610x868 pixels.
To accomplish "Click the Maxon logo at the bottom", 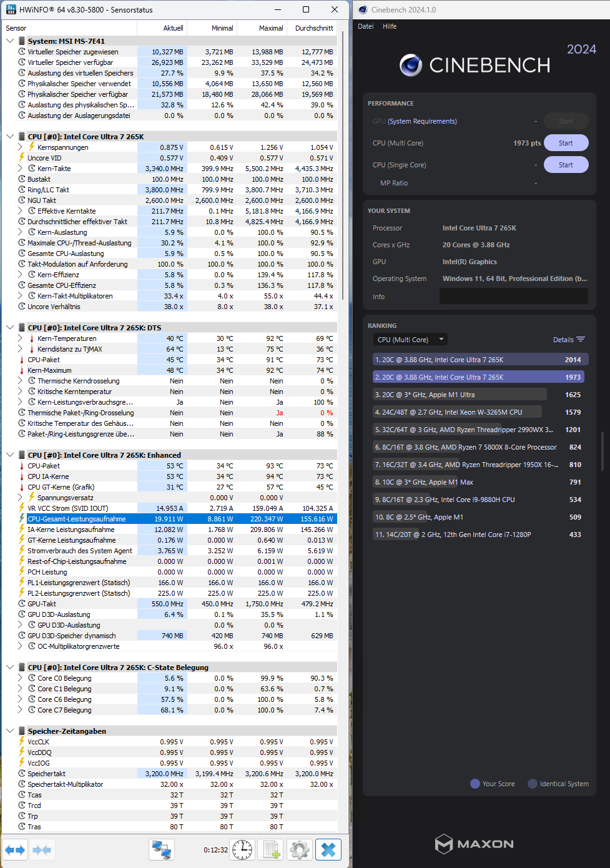I will click(473, 844).
